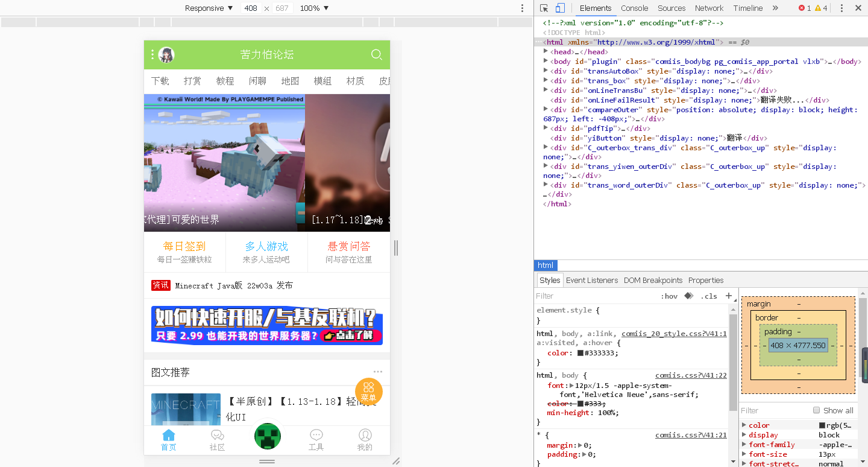
Task: Open the Responsive device dropdown
Action: point(209,8)
